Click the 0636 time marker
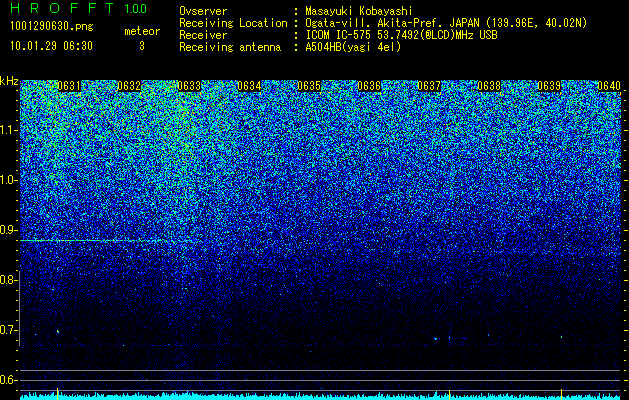Screen dimensions: 629x400 pyautogui.click(x=369, y=86)
